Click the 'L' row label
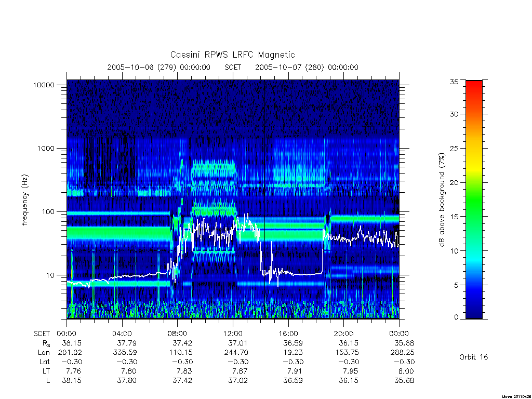The height and width of the screenshot is (399, 532). coord(48,381)
